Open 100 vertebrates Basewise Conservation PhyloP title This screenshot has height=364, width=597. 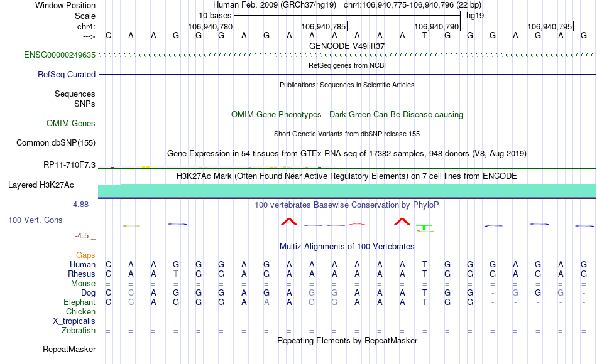[x=347, y=205]
